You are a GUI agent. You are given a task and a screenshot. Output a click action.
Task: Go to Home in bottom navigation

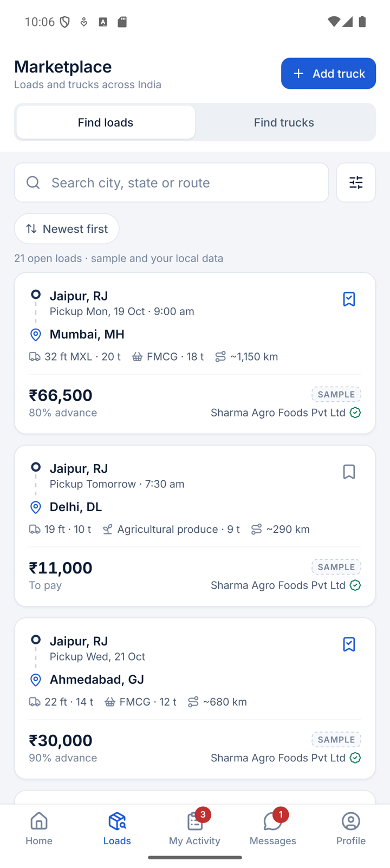point(39,828)
